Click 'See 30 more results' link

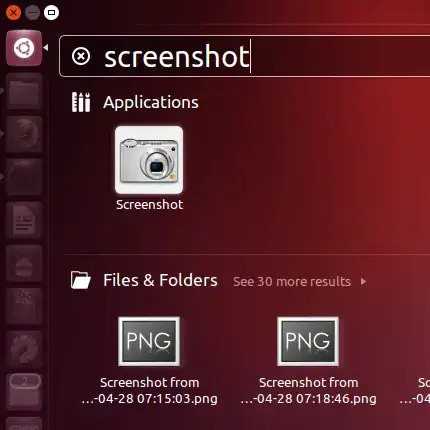click(x=292, y=282)
